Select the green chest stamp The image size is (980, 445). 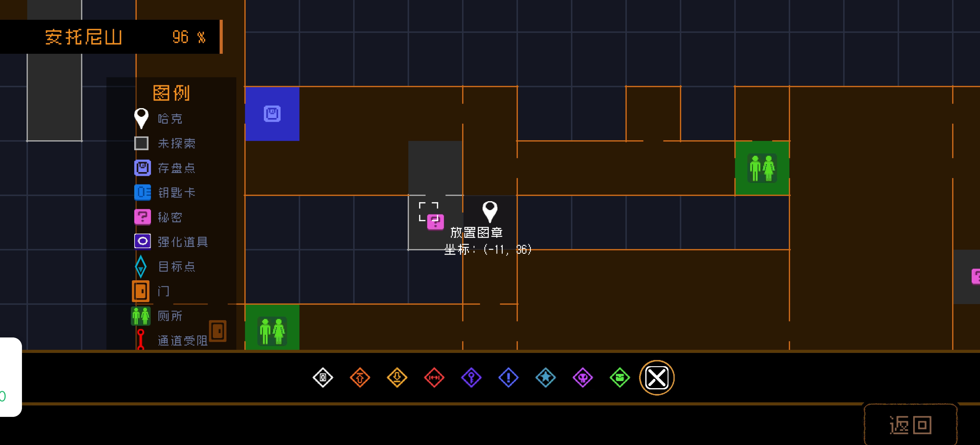pos(620,378)
